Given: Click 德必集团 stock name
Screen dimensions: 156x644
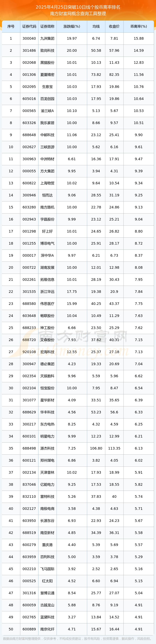Looking at the screenshot, I should coord(47,364).
